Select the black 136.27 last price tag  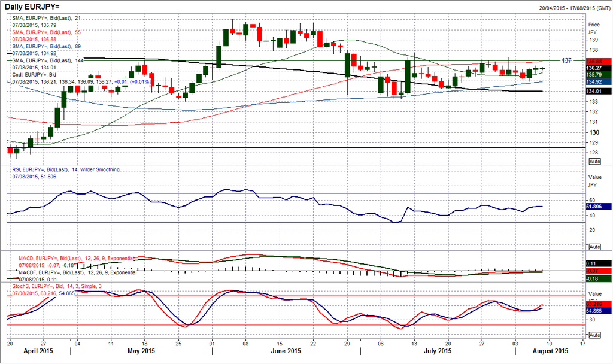(599, 68)
